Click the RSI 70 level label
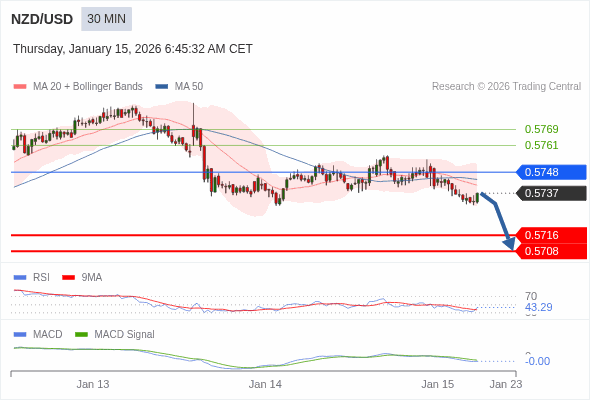590x400 pixels. [531, 296]
